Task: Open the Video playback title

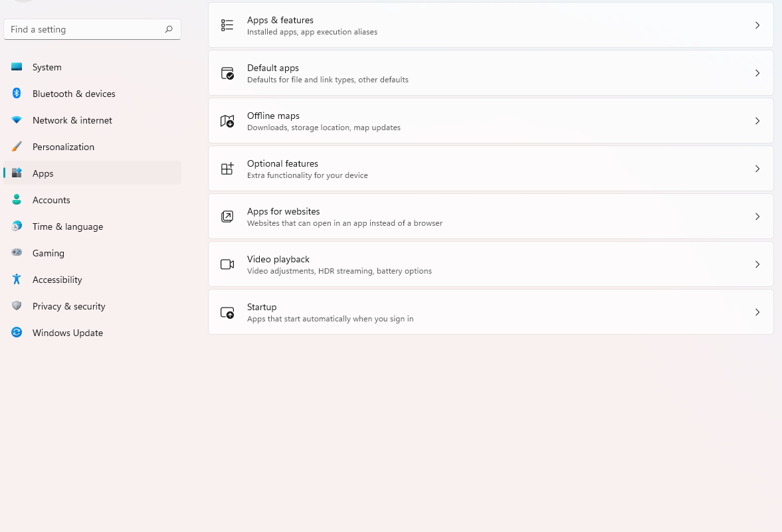Action: [x=278, y=259]
